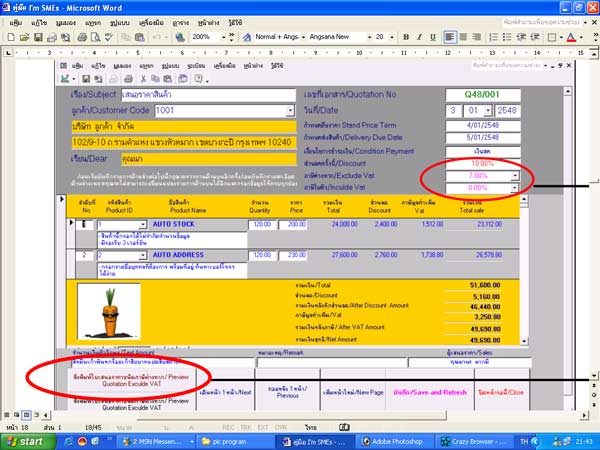The image size is (600, 450).
Task: Open the Angsana New font dropdown
Action: 368,36
